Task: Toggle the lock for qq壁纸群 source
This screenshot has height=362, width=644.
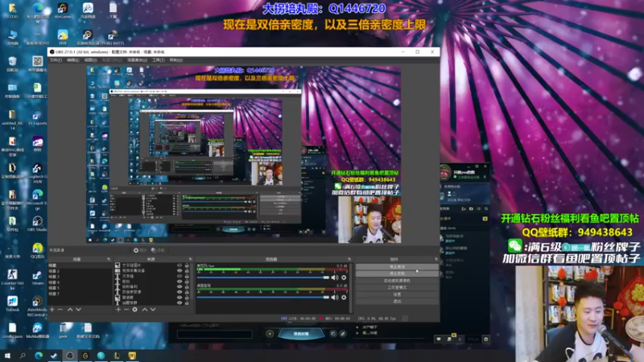Action: pyautogui.click(x=188, y=303)
